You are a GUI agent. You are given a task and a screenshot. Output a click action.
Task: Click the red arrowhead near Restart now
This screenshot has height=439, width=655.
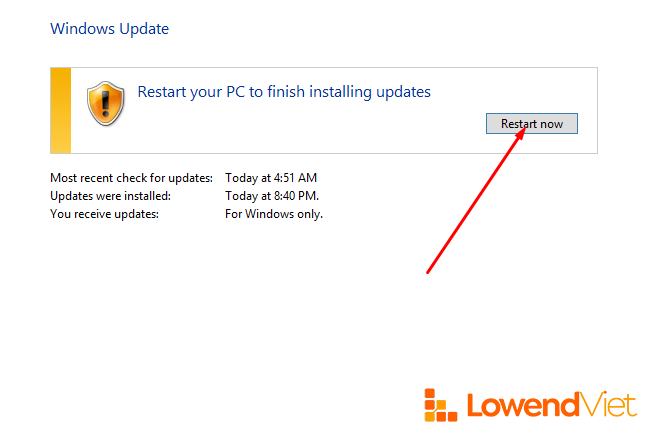pos(520,136)
